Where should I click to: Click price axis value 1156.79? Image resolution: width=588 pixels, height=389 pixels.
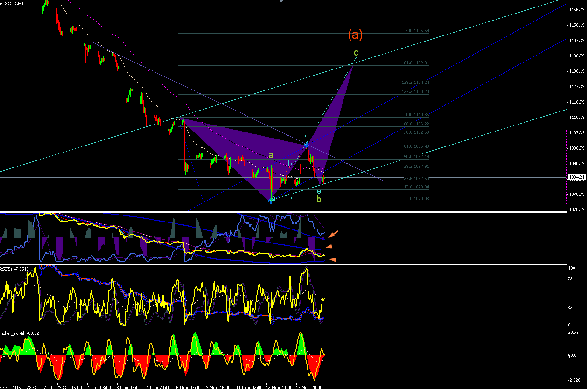[x=577, y=9]
